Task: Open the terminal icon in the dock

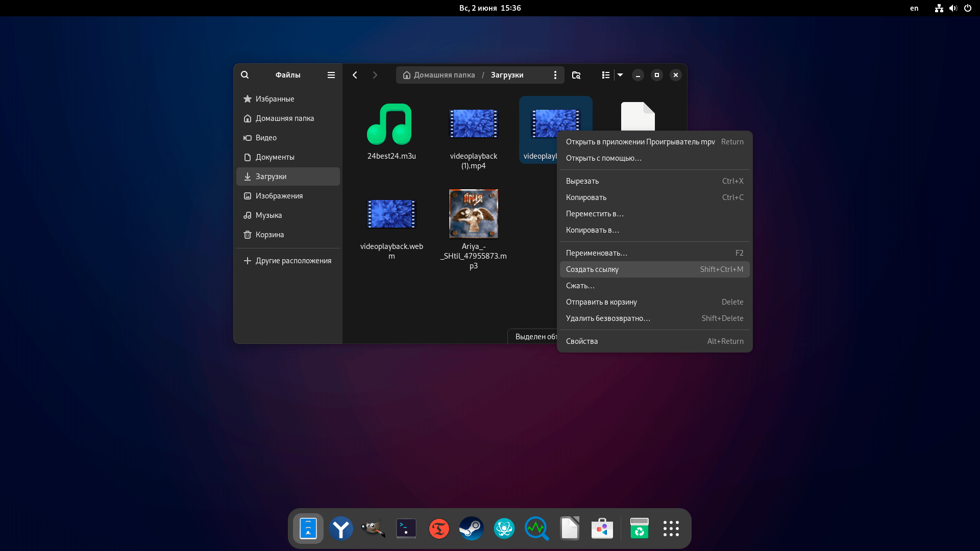Action: [406, 529]
